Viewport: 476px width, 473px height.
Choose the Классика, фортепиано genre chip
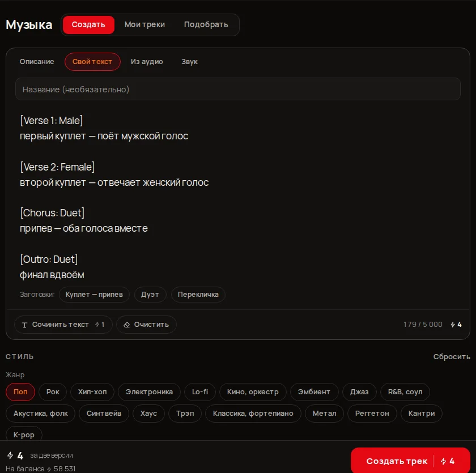tap(253, 413)
